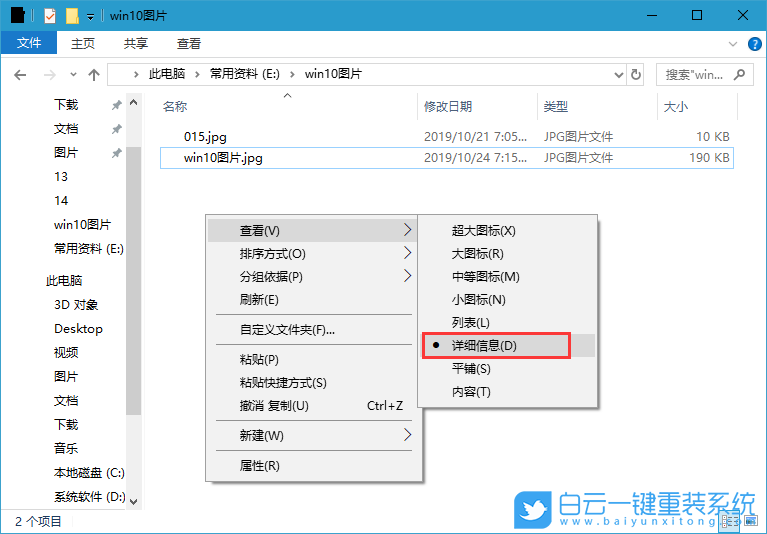The width and height of the screenshot is (767, 534).
Task: Open the recent locations dropdown arrow
Action: 73,75
